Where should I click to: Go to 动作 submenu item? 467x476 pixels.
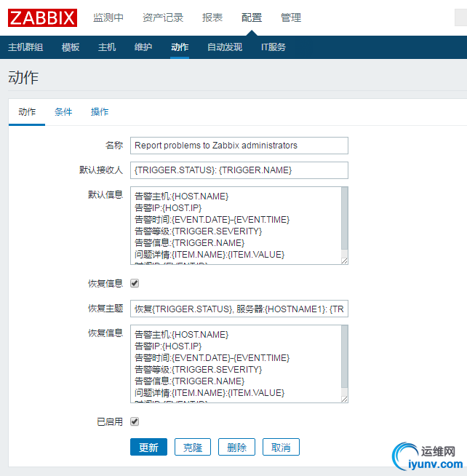click(x=180, y=47)
